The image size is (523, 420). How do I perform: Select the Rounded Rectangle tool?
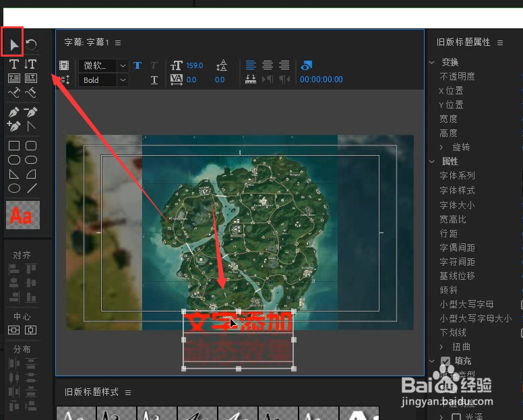coord(31,160)
